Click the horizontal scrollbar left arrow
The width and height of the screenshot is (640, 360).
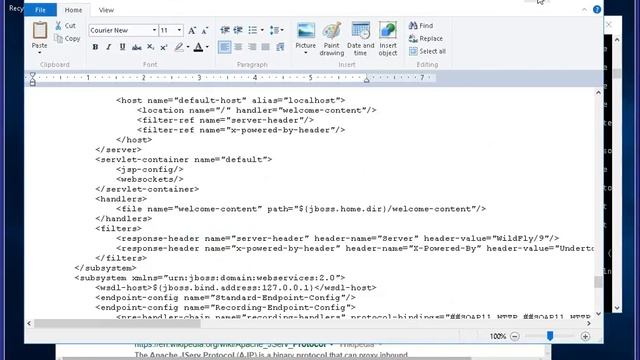pyautogui.click(x=29, y=324)
